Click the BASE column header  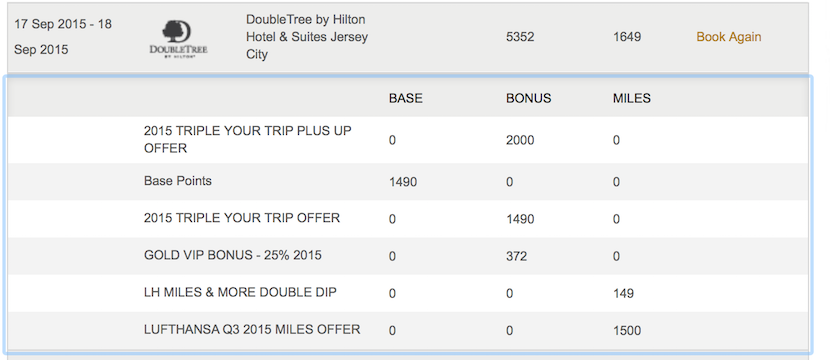pos(405,98)
